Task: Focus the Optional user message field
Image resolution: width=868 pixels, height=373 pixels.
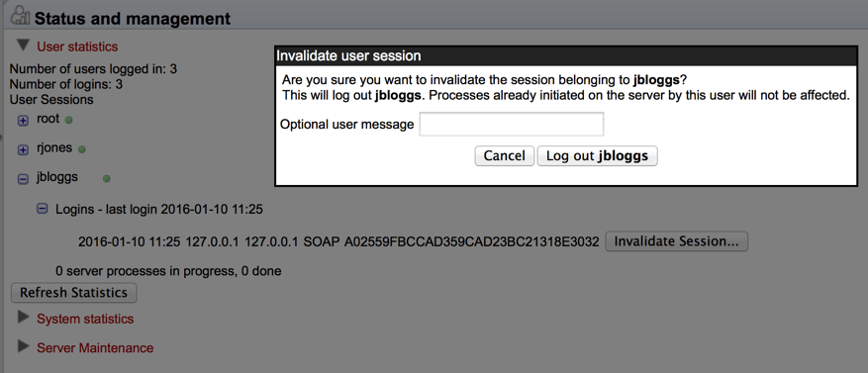Action: click(x=512, y=125)
